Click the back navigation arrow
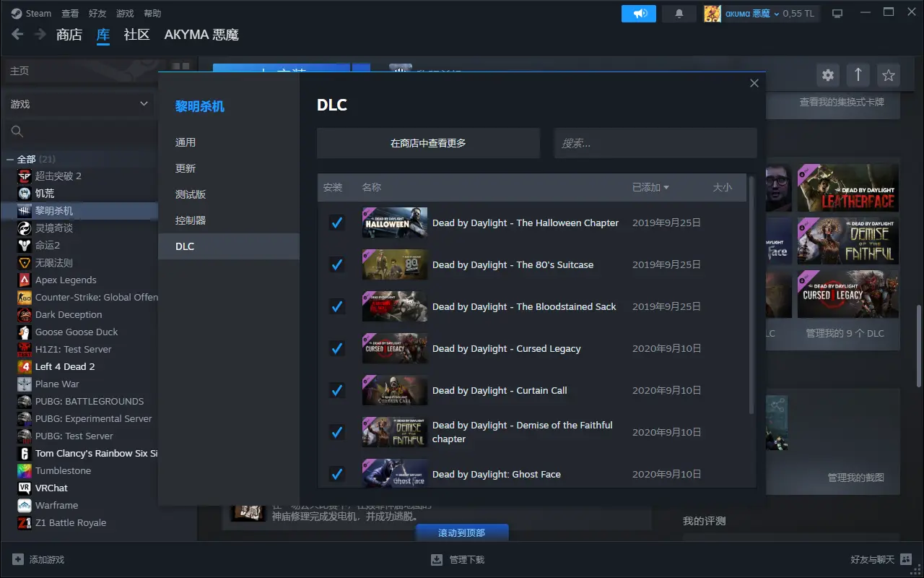This screenshot has height=578, width=924. pos(17,34)
